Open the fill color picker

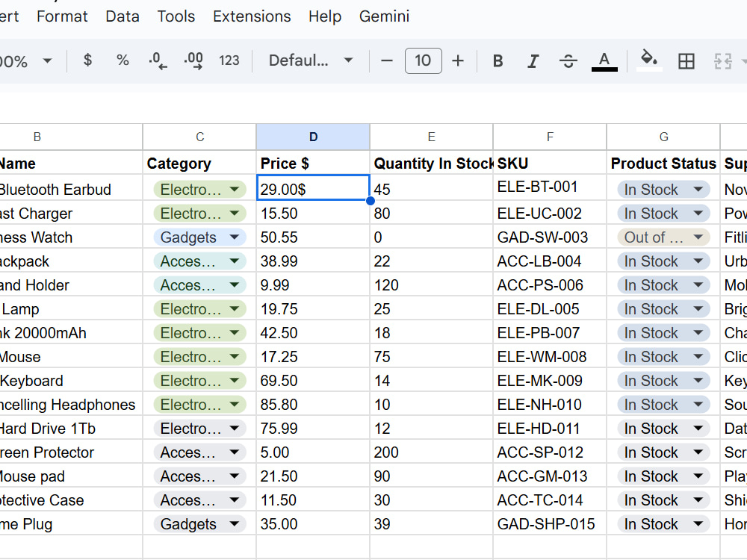(649, 60)
